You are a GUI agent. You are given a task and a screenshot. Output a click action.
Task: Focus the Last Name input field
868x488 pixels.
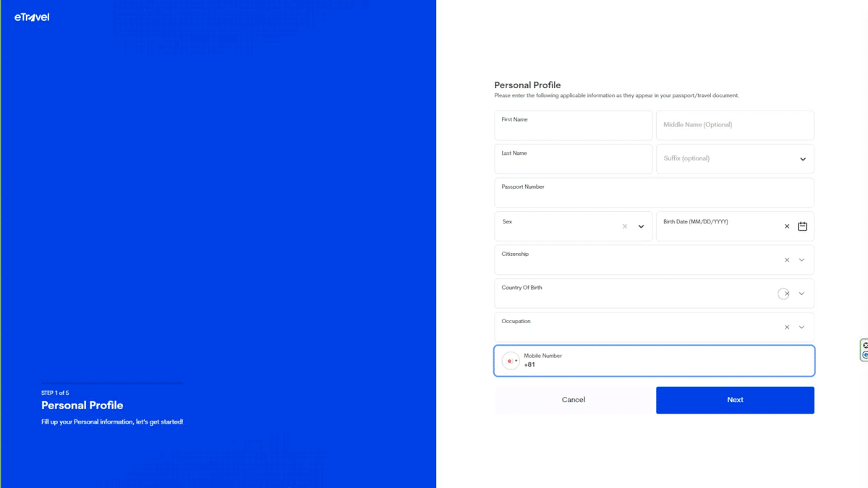[x=574, y=159]
